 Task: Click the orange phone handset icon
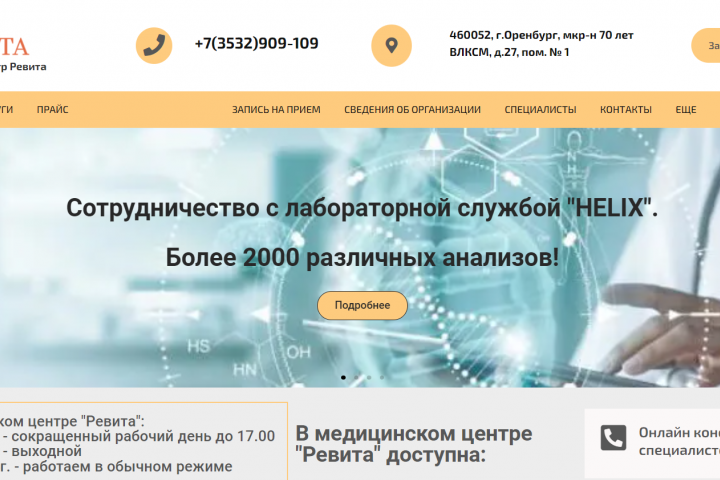(154, 45)
